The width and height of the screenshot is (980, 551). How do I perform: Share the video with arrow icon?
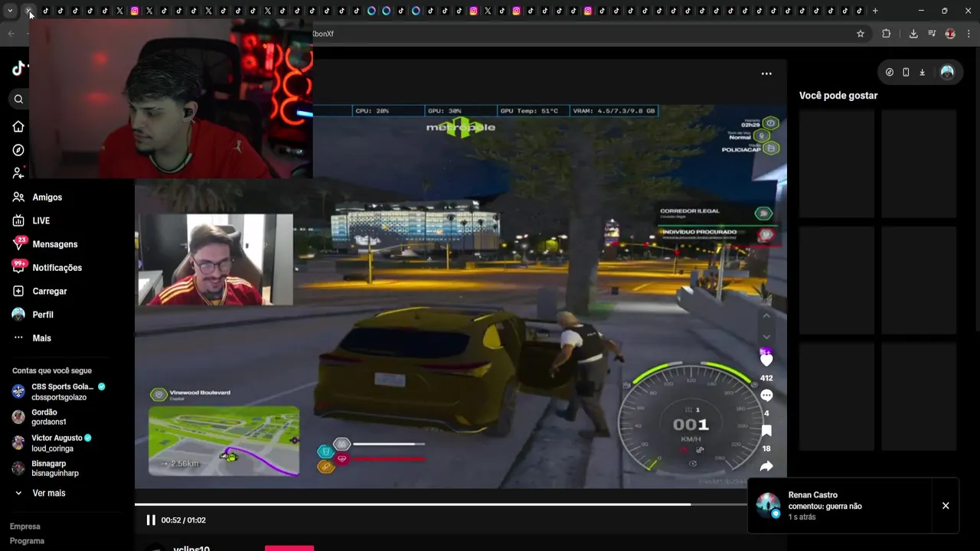(766, 466)
